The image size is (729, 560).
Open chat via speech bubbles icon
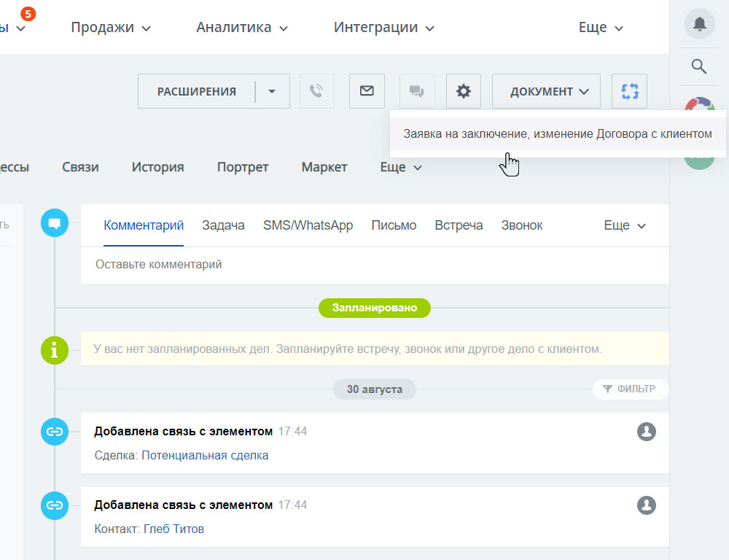pyautogui.click(x=417, y=91)
